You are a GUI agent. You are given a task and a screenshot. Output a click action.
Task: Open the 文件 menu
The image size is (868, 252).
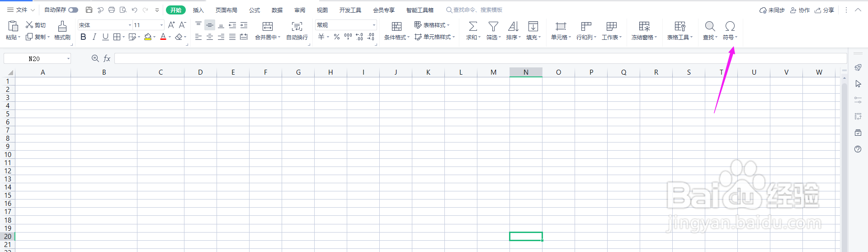coord(21,10)
